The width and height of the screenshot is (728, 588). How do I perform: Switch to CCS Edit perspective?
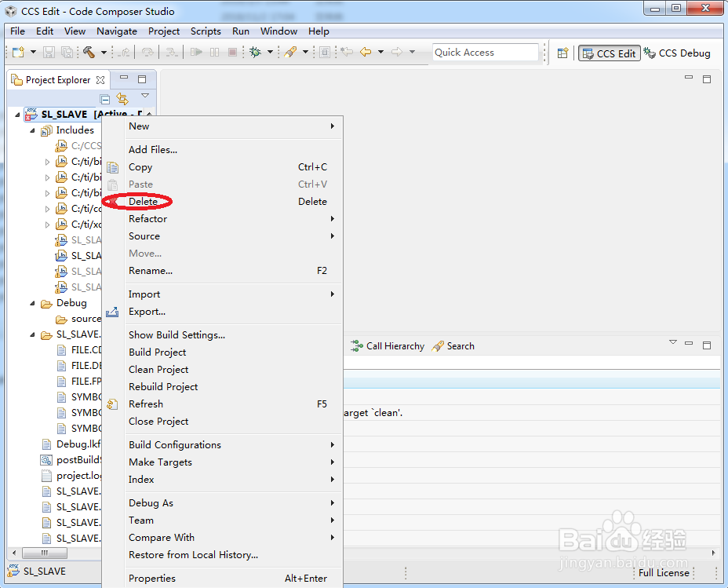[609, 53]
